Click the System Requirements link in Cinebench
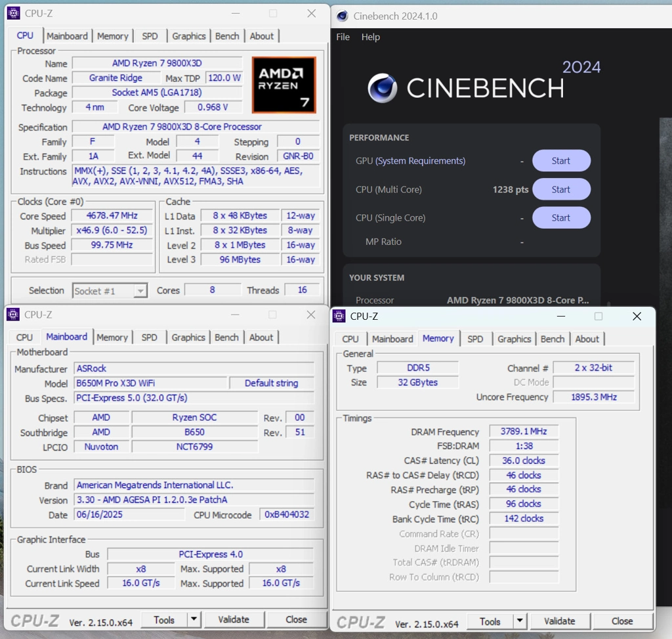The width and height of the screenshot is (672, 639). click(x=421, y=161)
